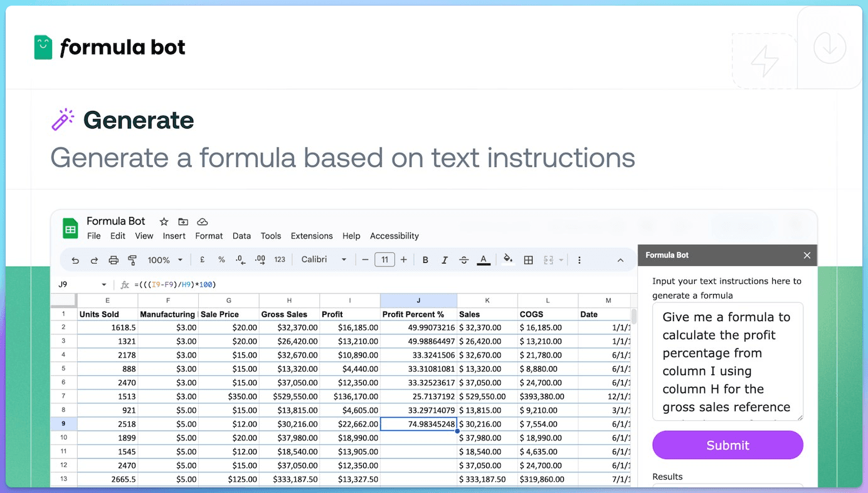Image resolution: width=868 pixels, height=493 pixels.
Task: Open the File menu
Action: tap(93, 236)
